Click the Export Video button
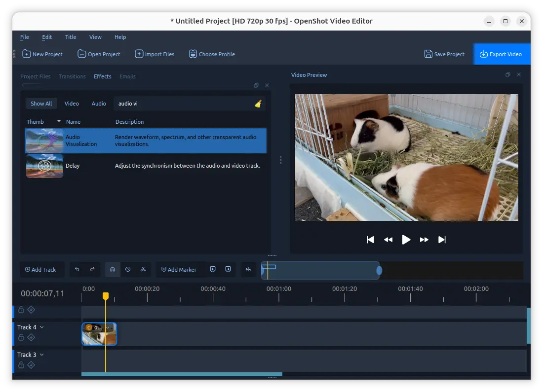Image resolution: width=543 pixels, height=392 pixels. pos(501,54)
